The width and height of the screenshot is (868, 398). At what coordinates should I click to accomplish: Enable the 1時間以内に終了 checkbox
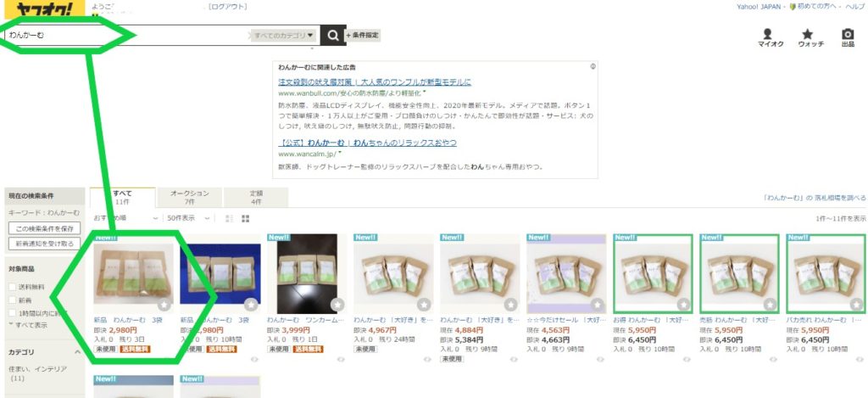coord(12,313)
